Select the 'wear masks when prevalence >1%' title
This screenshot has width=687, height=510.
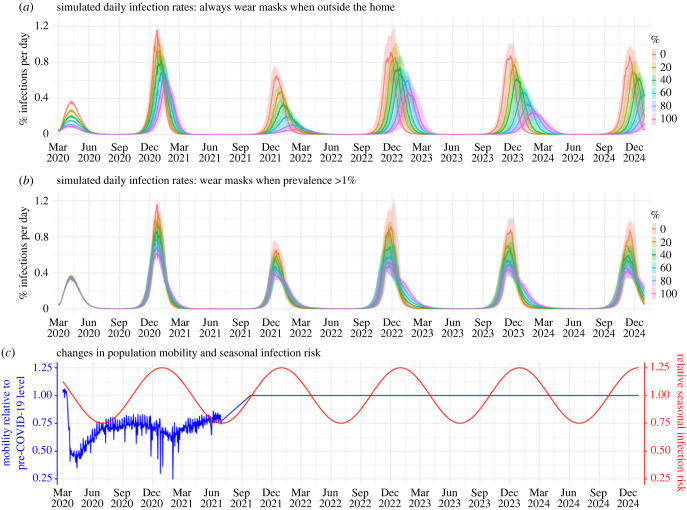tap(206, 180)
